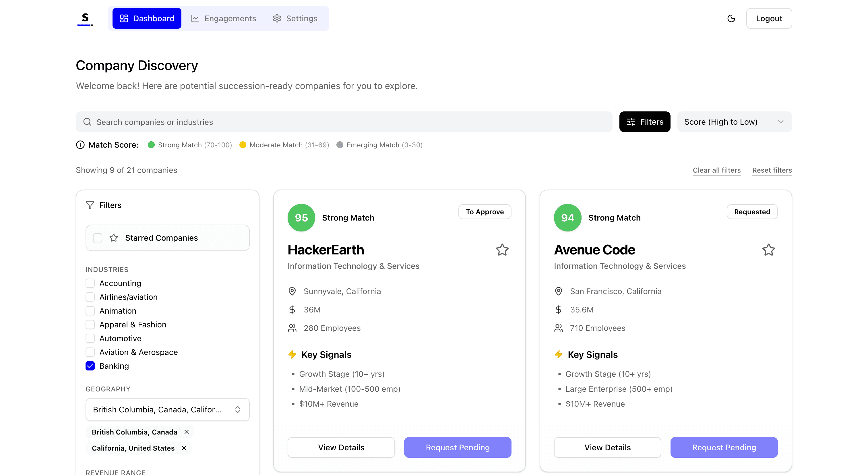Screen dimensions: 868x475
Task: Open the Settings tab
Action: [295, 19]
